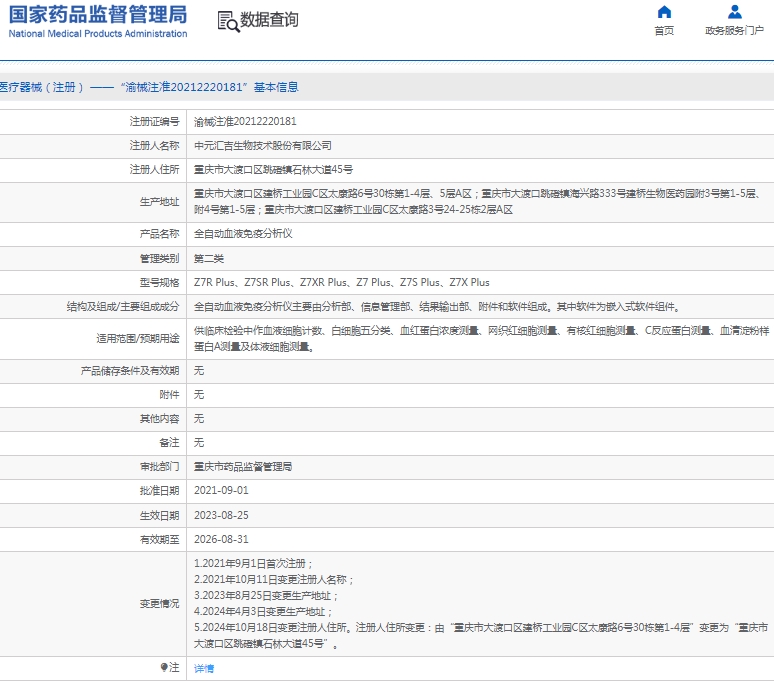Select the Z7R Plus model list
Image resolution: width=774 pixels, height=681 pixels.
(x=342, y=282)
